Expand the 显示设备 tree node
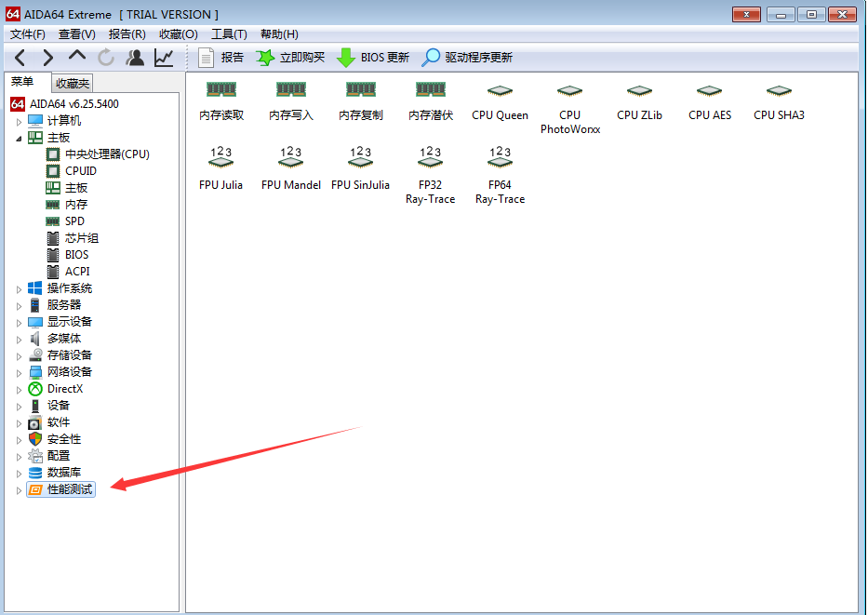 (x=19, y=322)
